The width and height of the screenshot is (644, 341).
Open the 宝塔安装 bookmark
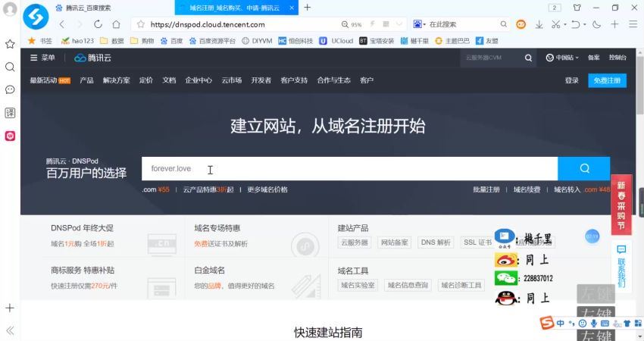pyautogui.click(x=377, y=41)
